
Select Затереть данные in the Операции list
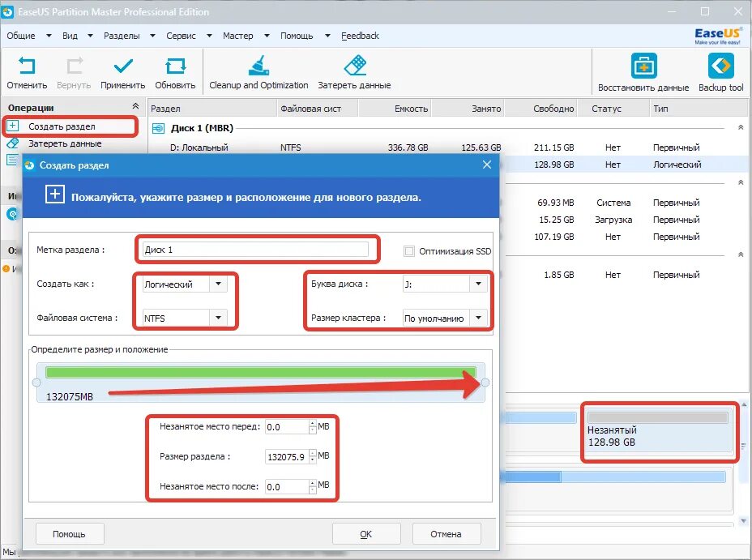click(x=65, y=143)
